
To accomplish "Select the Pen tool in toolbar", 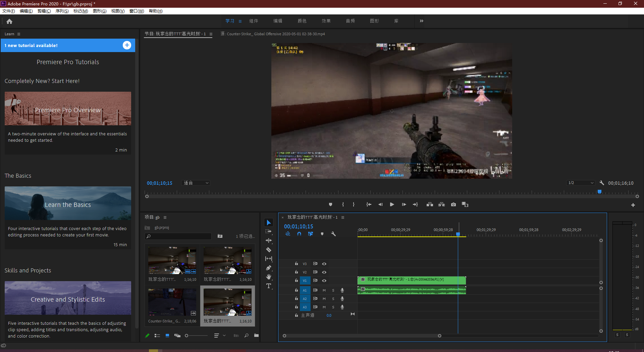I will 269,268.
